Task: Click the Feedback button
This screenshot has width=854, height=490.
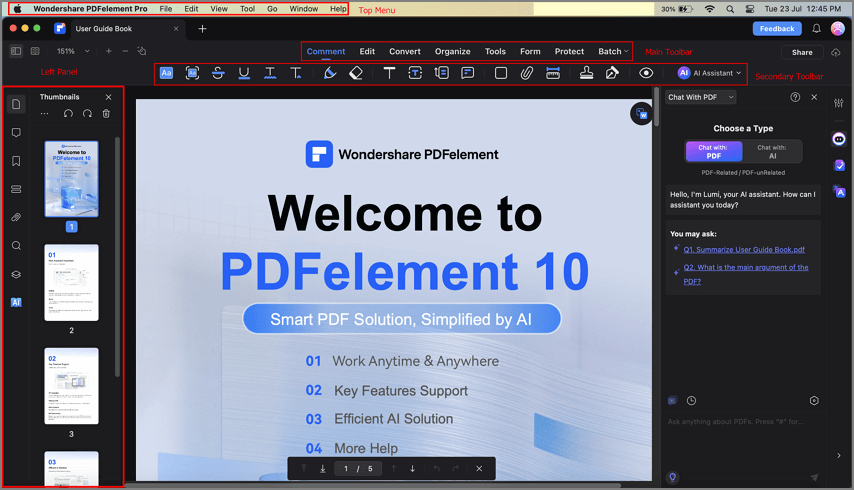Action: pyautogui.click(x=777, y=29)
